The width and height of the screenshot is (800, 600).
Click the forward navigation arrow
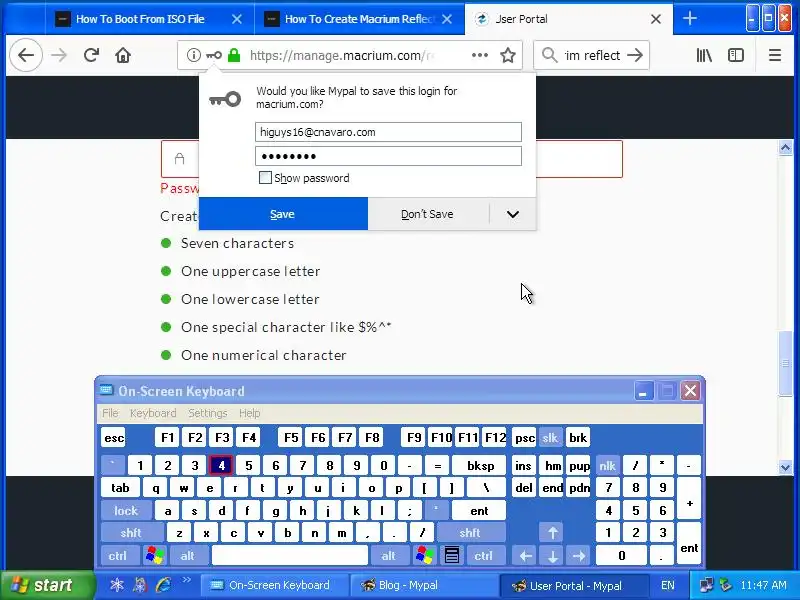coord(59,55)
